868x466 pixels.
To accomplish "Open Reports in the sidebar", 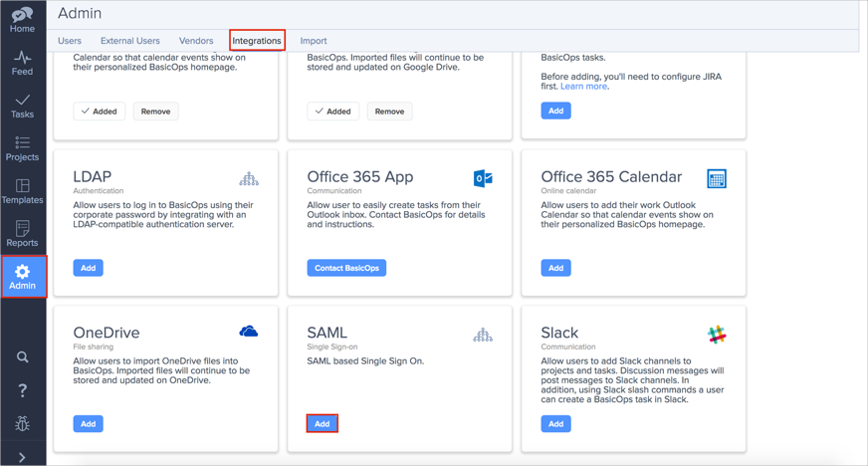I will click(x=22, y=234).
